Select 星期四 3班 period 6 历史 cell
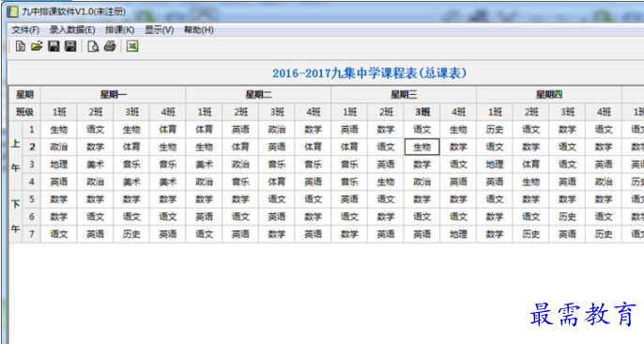This screenshot has height=344, width=644. click(567, 216)
